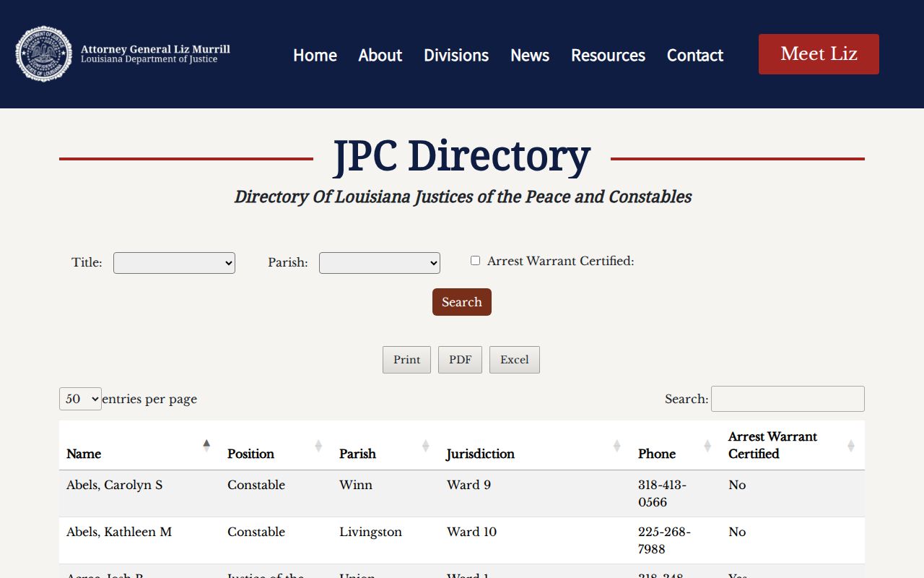Open the Resources menu item
Viewport: 924px width, 578px height.
[x=608, y=55]
